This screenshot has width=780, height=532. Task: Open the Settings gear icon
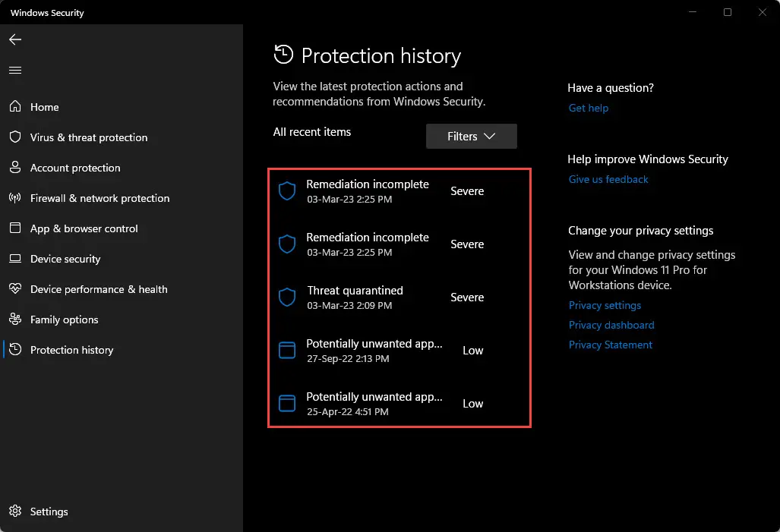point(14,512)
